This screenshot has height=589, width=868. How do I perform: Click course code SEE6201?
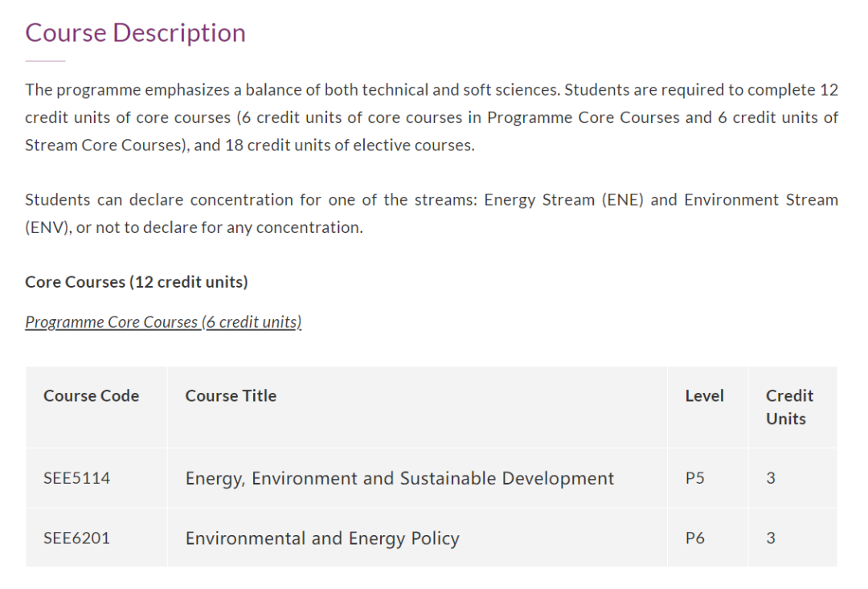point(77,538)
